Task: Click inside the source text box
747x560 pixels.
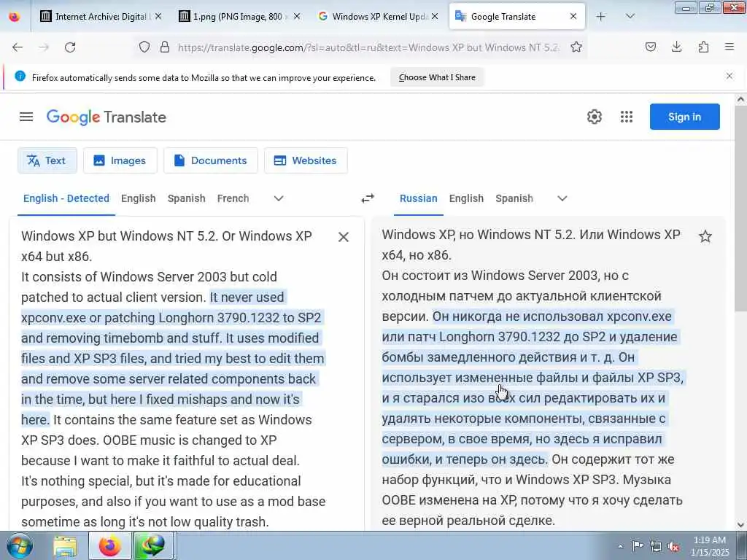Action: click(x=174, y=378)
